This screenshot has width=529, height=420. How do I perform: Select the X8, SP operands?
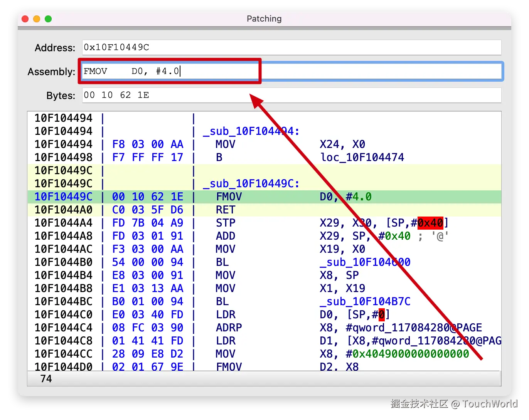click(x=339, y=275)
